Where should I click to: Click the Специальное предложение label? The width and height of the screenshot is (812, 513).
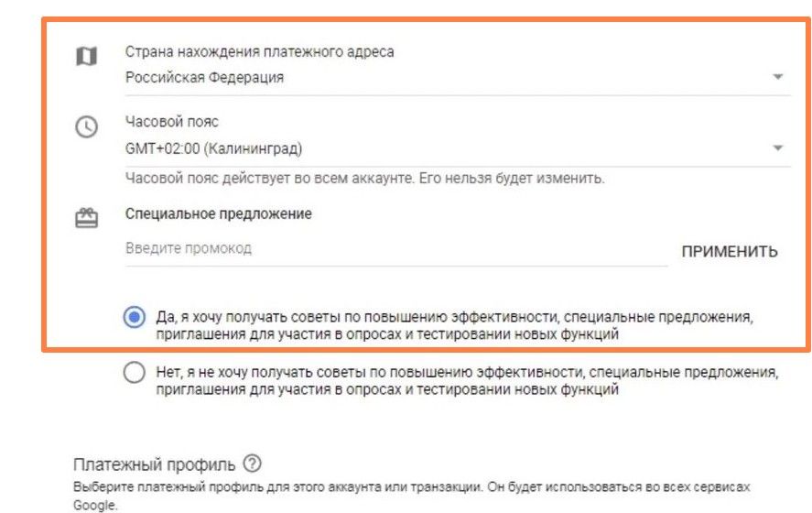(219, 214)
